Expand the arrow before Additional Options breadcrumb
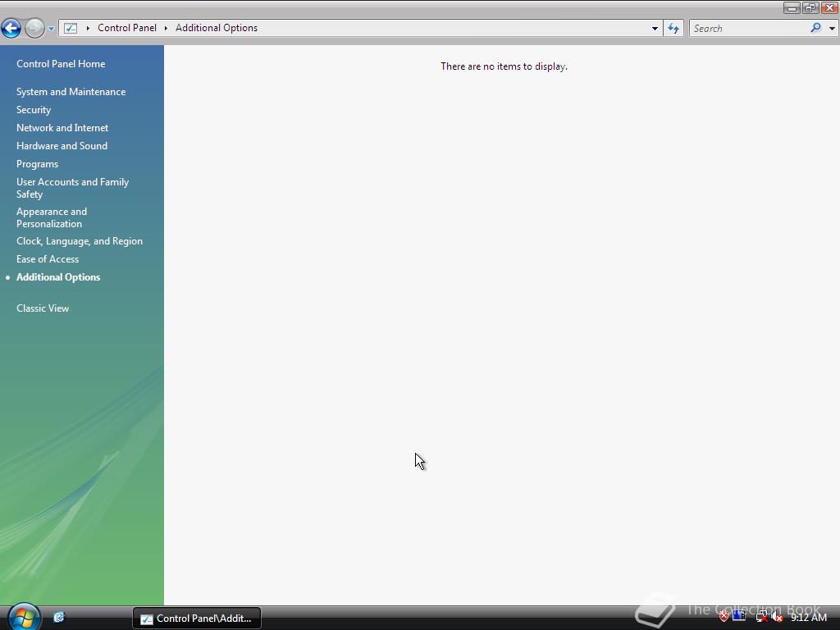Viewport: 840px width, 630px height. [x=166, y=28]
